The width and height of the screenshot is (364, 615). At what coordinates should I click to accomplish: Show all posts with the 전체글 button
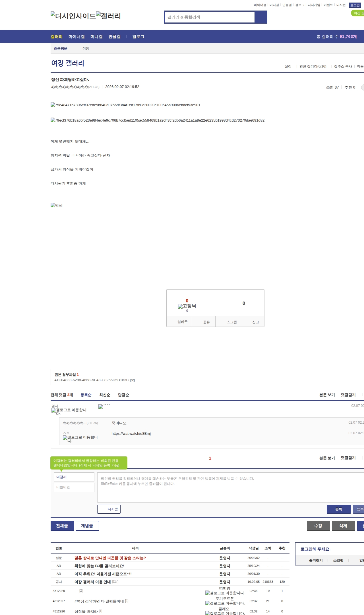click(x=62, y=526)
